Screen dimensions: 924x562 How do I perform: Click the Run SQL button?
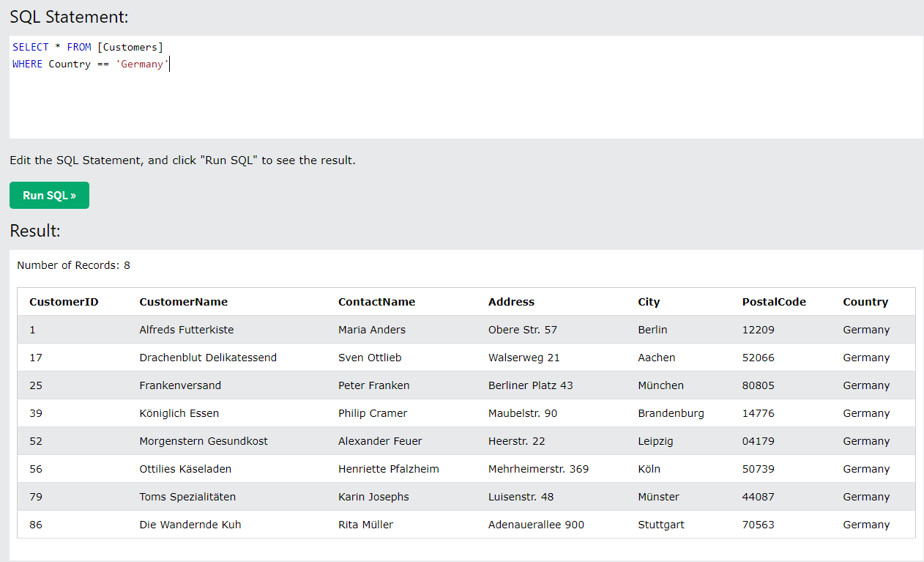coord(49,196)
